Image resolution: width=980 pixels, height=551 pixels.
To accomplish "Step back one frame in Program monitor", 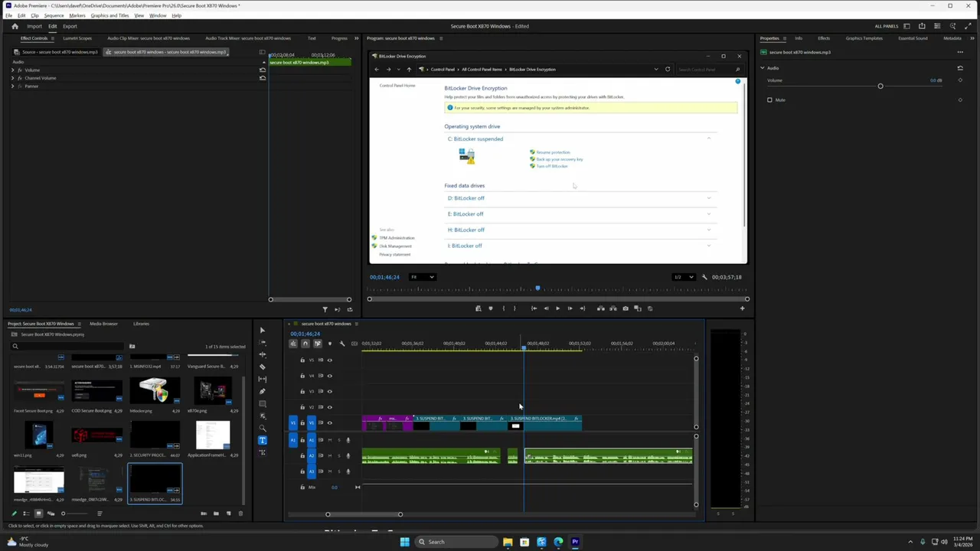I will coord(546,308).
